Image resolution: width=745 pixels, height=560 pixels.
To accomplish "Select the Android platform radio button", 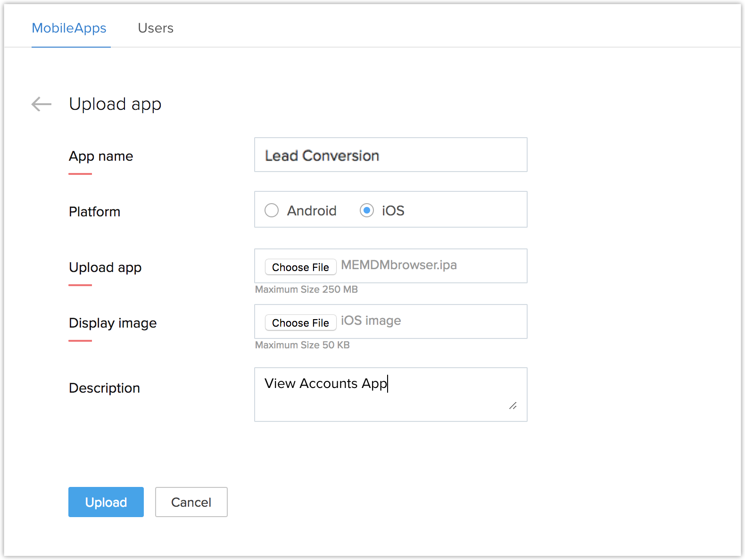I will 272,210.
